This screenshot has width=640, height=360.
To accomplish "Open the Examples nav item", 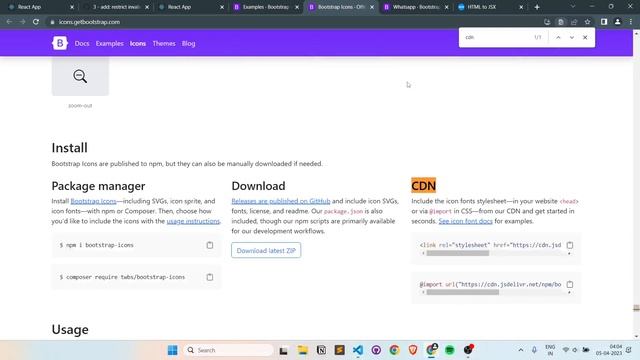I will [109, 43].
